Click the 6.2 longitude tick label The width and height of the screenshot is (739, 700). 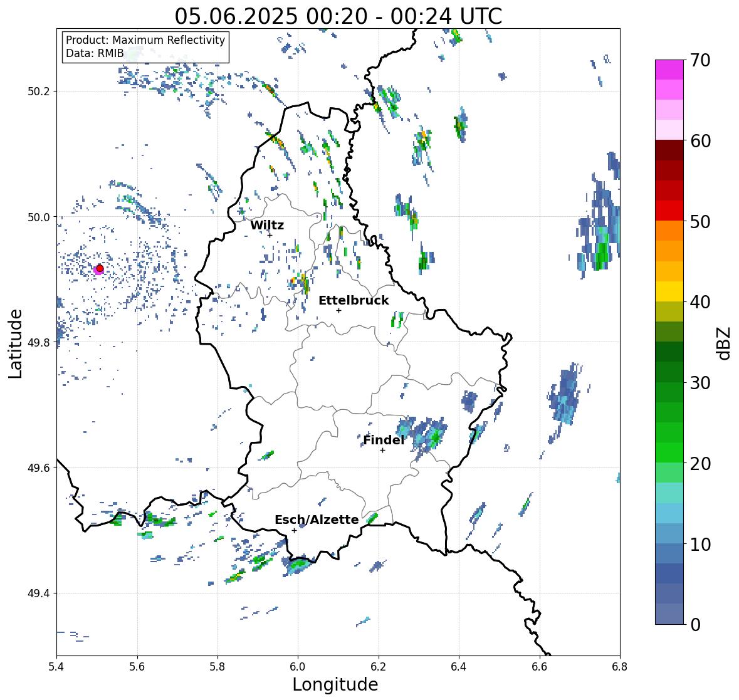[x=379, y=667]
